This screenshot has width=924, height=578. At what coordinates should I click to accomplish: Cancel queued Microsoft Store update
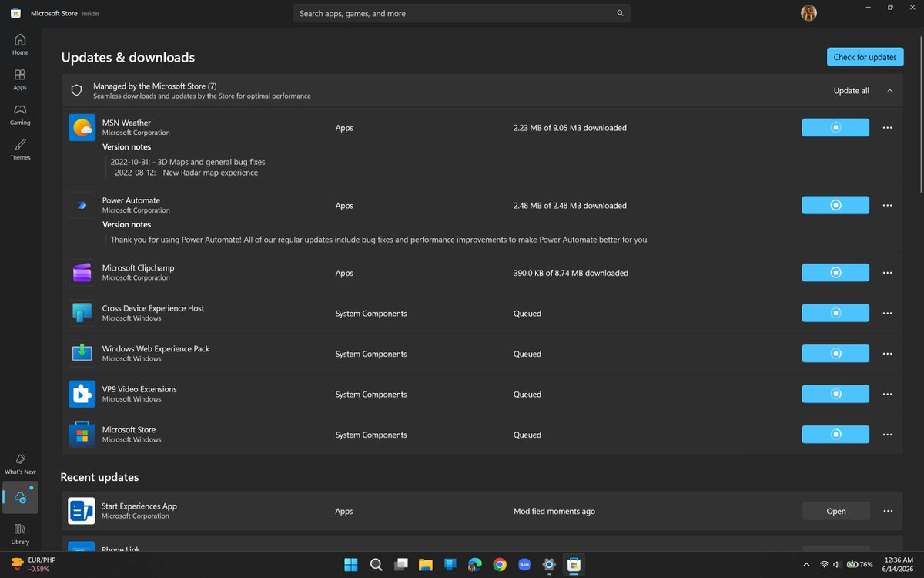(x=835, y=435)
